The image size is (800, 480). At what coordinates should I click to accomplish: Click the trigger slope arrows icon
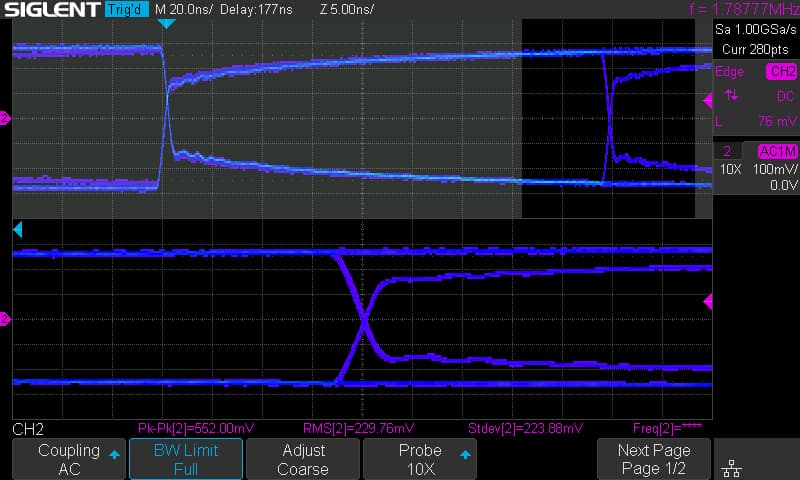[x=732, y=95]
